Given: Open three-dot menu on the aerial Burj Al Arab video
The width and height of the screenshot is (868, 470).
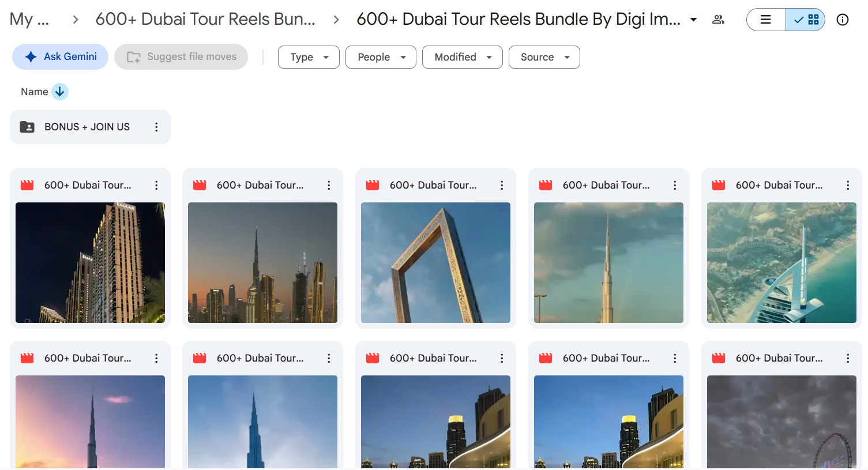Looking at the screenshot, I should click(848, 185).
